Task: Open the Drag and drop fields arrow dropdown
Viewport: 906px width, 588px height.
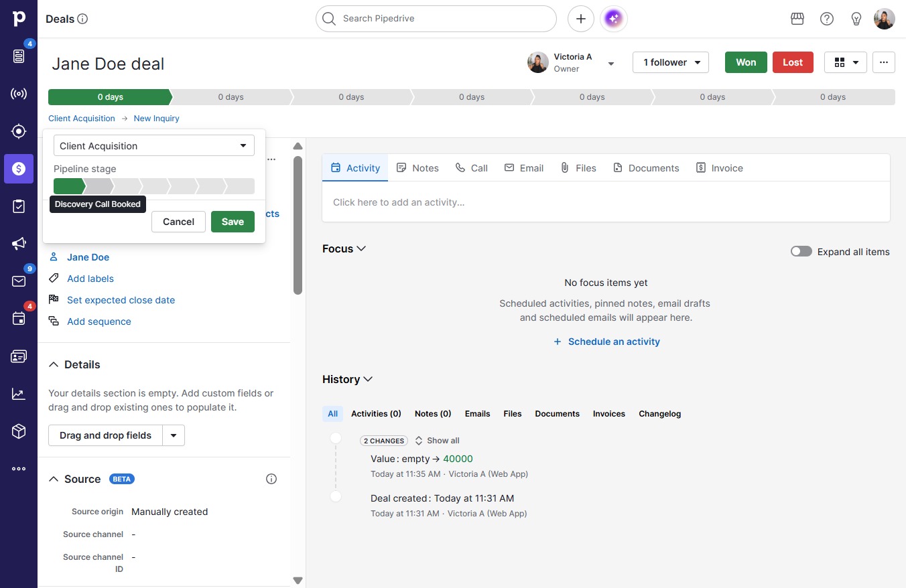Action: click(x=174, y=435)
